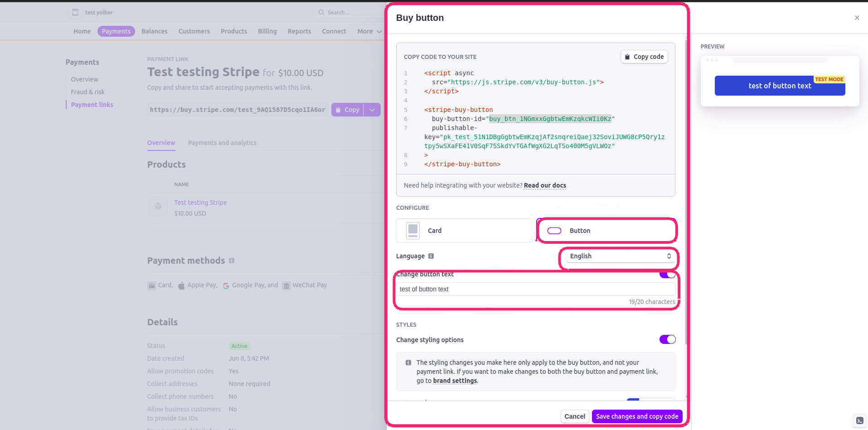
Task: Switch to the Overview tab
Action: (161, 143)
